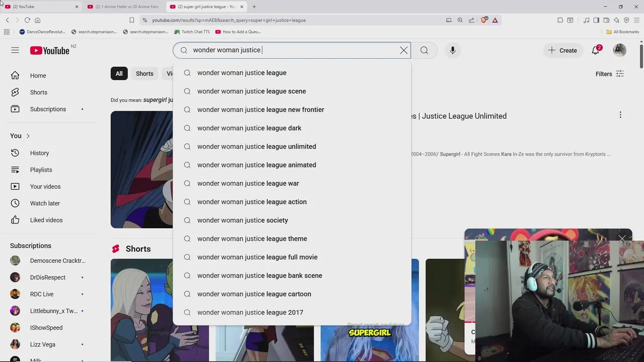Reload the page in the browser toolbar
This screenshot has height=362, width=644.
click(x=27, y=20)
